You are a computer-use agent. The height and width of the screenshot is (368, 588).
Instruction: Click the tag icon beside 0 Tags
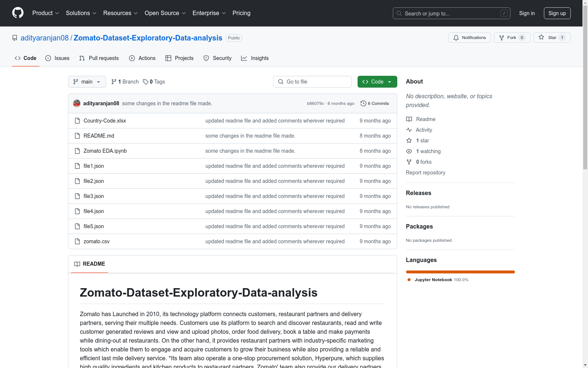(x=146, y=82)
